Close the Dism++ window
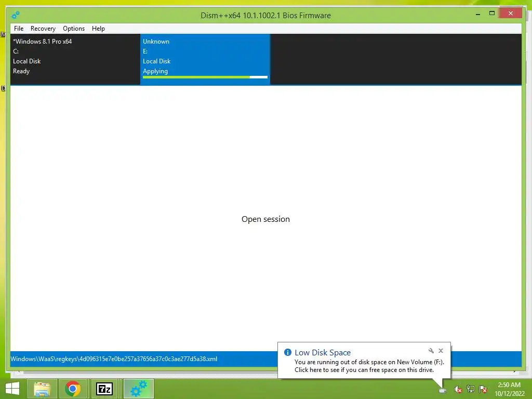 (511, 13)
